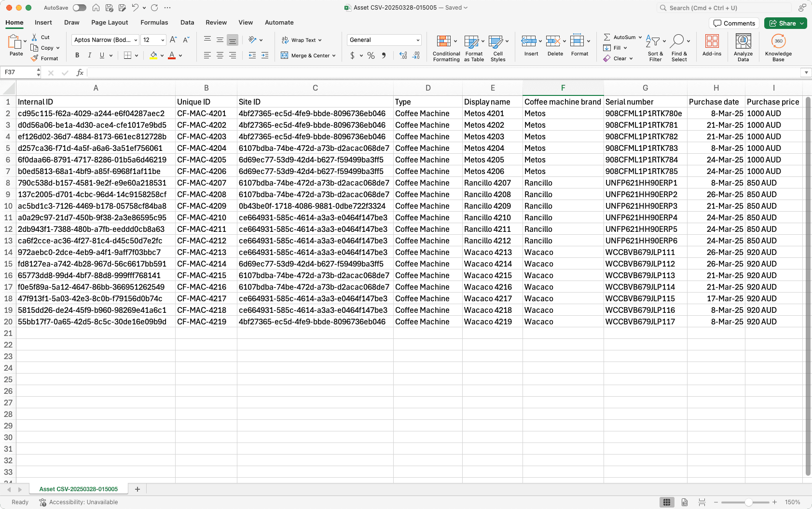812x509 pixels.
Task: Toggle italic formatting
Action: pos(90,55)
